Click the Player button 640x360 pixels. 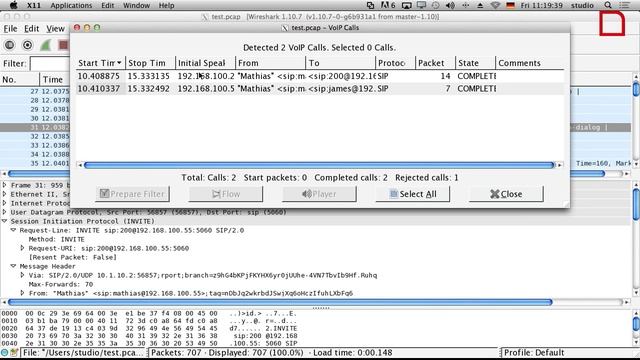[319, 194]
